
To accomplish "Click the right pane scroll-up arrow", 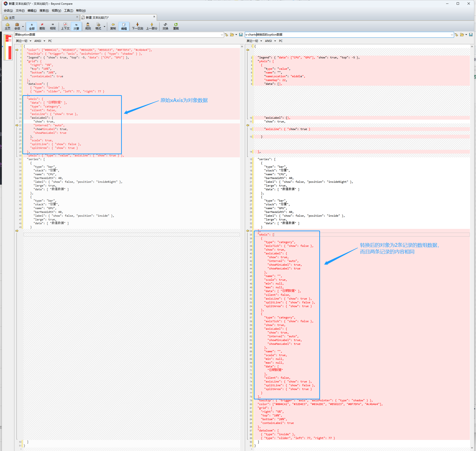I will pos(472,46).
